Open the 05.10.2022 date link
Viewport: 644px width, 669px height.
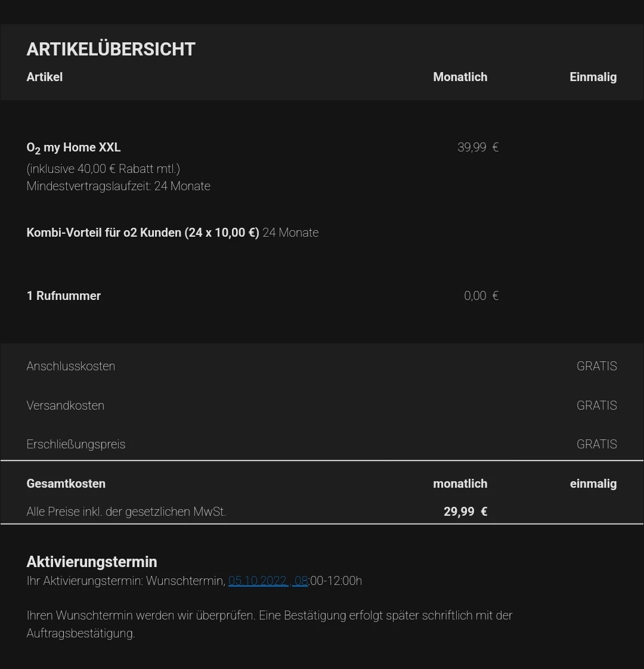tap(258, 581)
